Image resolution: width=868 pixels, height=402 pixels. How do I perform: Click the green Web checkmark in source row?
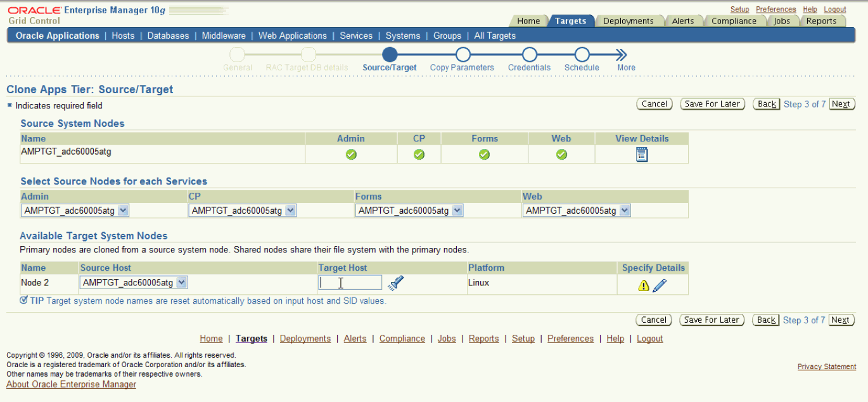(561, 154)
